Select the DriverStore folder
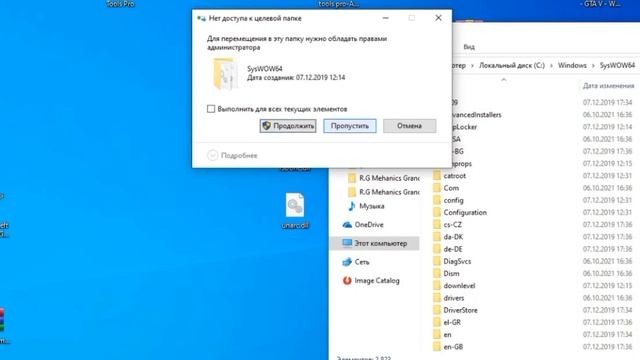640x360 pixels. (460, 310)
